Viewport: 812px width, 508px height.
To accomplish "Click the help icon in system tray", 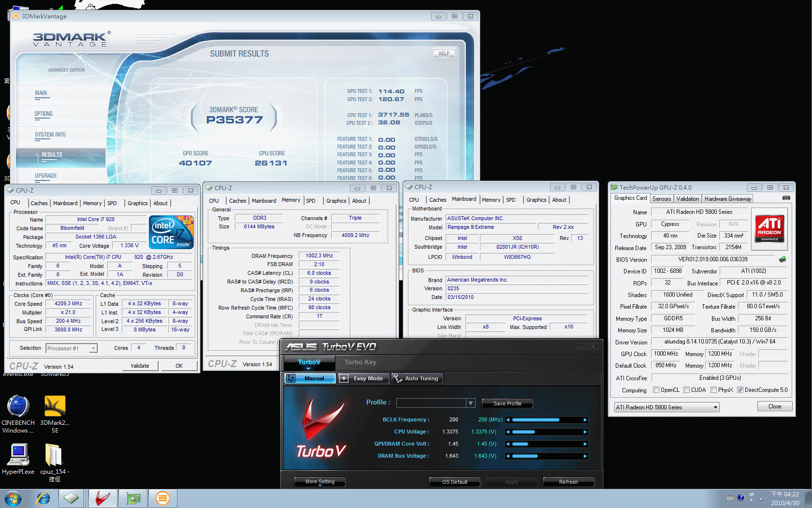I will [x=740, y=497].
